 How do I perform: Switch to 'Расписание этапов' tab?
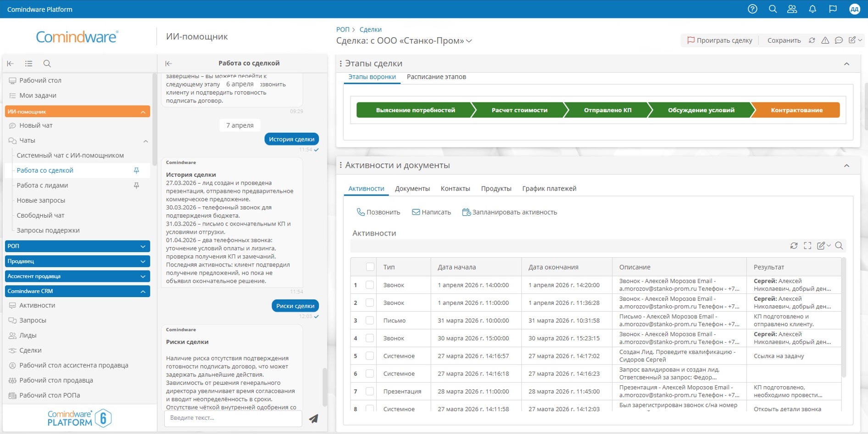436,77
